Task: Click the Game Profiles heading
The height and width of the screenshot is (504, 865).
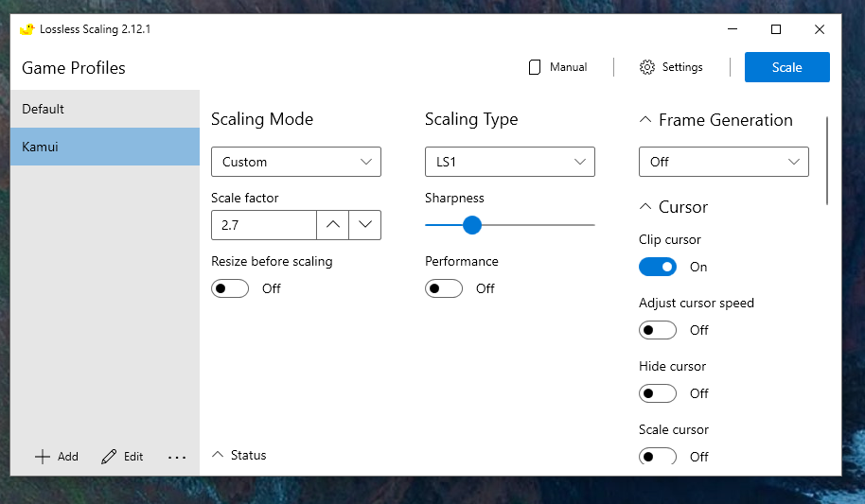Action: pyautogui.click(x=74, y=68)
